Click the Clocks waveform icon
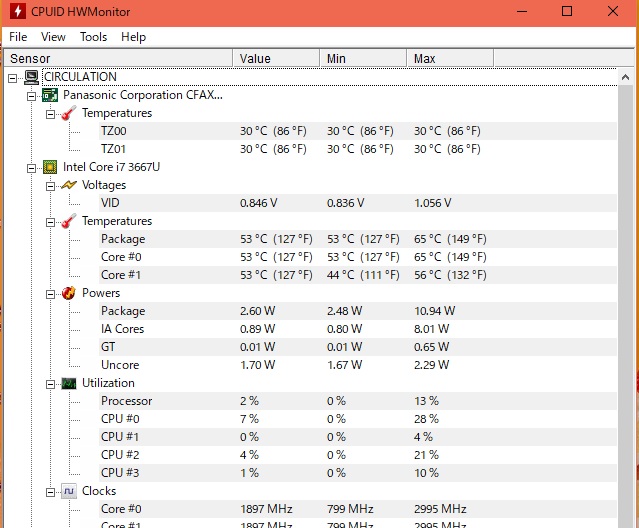This screenshot has width=639, height=528. click(x=69, y=491)
